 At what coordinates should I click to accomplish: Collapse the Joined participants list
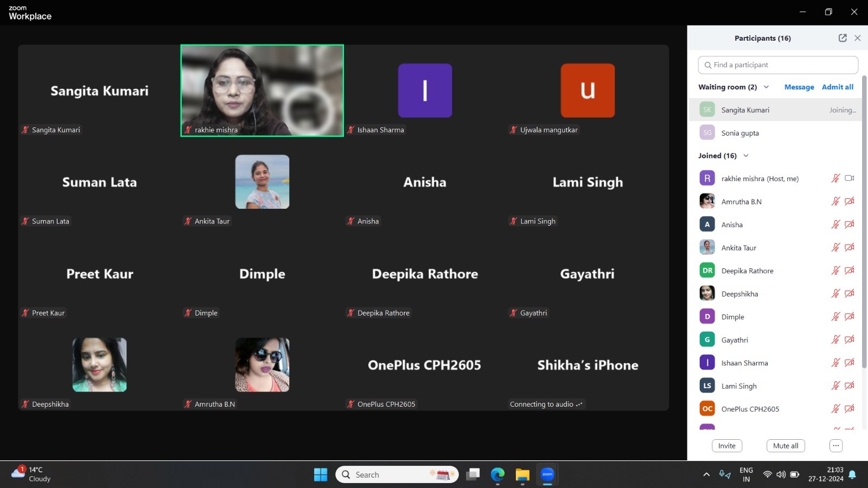[x=745, y=156]
